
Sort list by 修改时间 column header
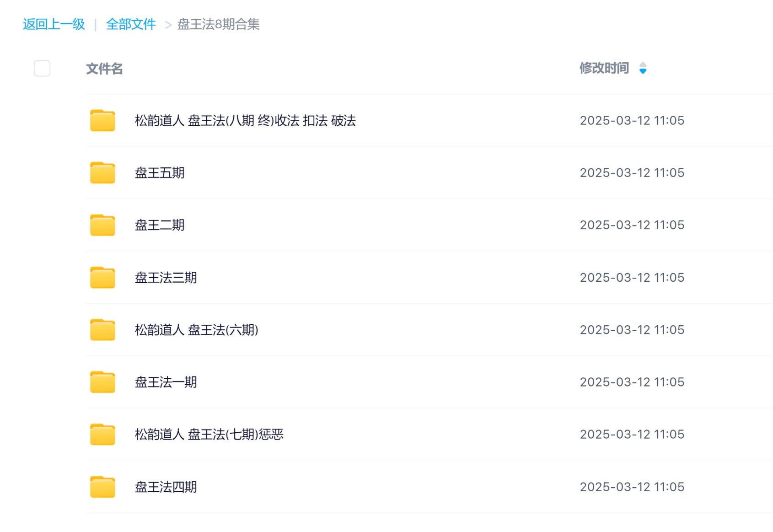click(604, 68)
